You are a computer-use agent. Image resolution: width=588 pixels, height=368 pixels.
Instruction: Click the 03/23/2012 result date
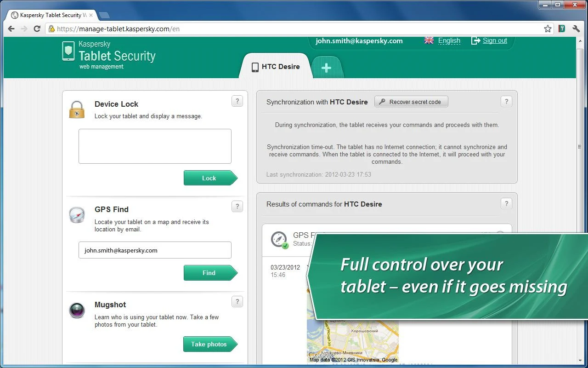tap(285, 267)
